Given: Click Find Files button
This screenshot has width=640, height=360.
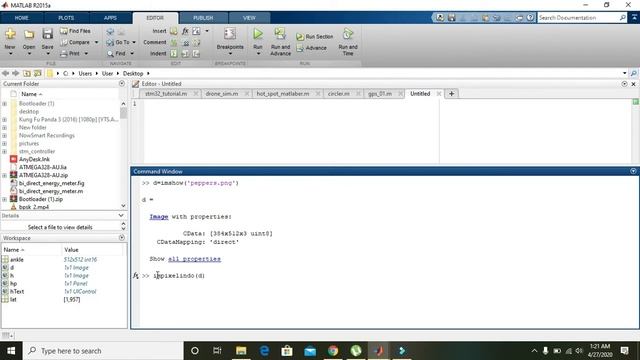Looking at the screenshot, I should pos(75,31).
